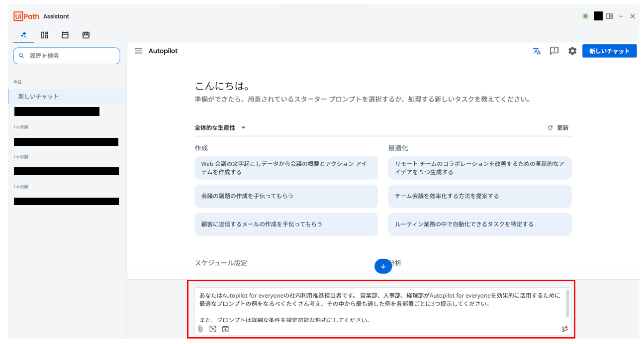Open the Autopilot sparkle tab
Viewport: 644px width, 344px height.
click(23, 35)
